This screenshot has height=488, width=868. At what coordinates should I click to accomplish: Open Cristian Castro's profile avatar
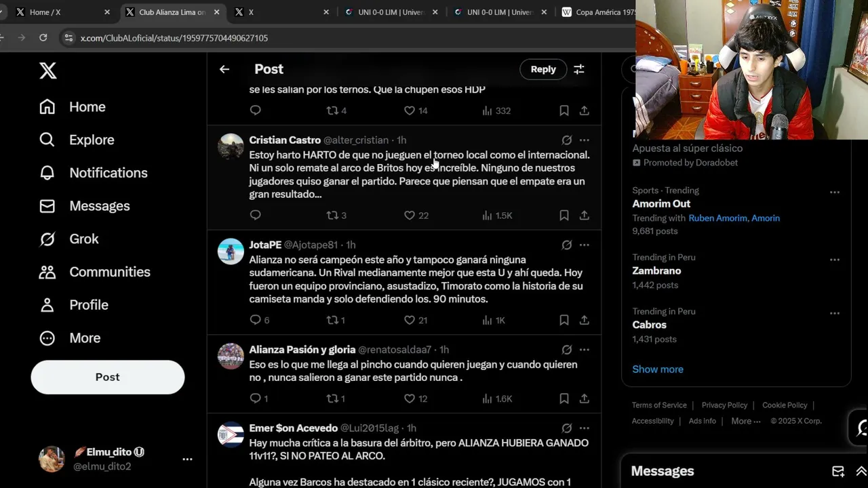click(231, 146)
